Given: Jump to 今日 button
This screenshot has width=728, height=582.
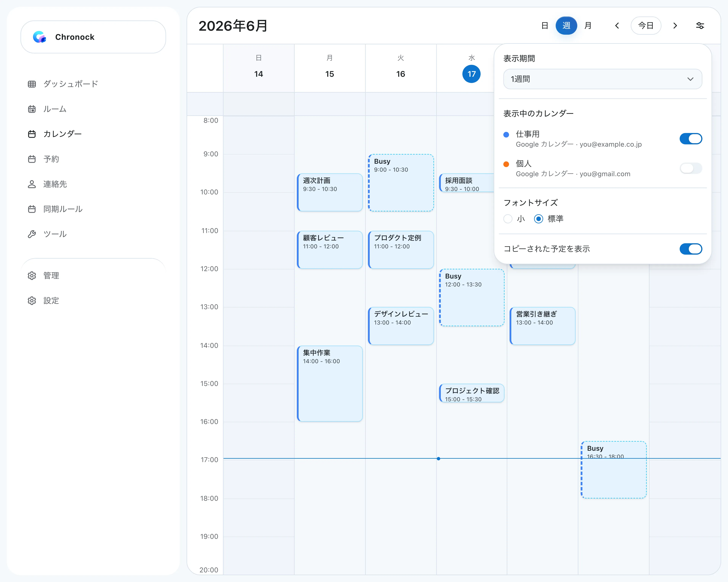Looking at the screenshot, I should coord(646,26).
